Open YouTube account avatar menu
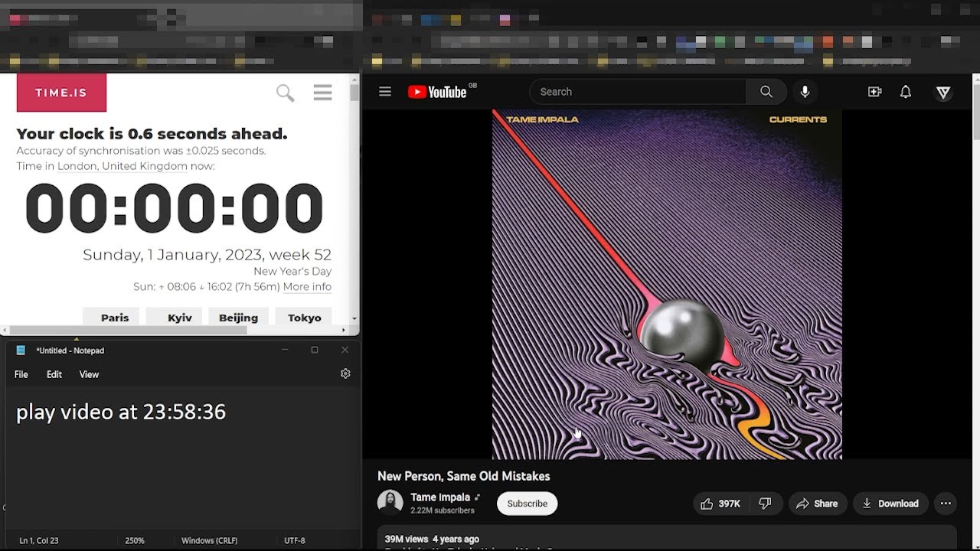Image resolution: width=980 pixels, height=551 pixels. 943,92
